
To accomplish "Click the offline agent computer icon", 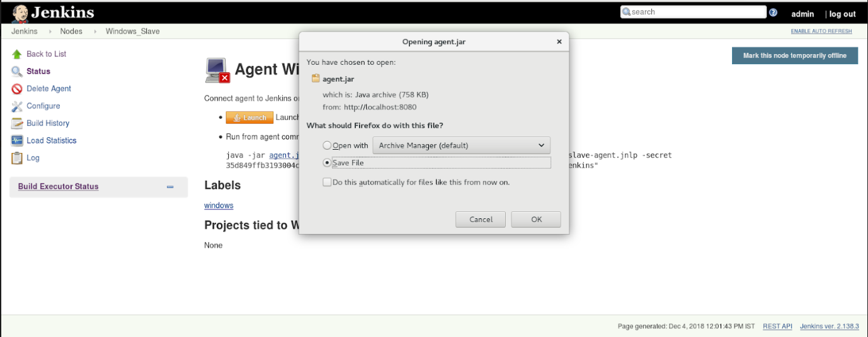I will 217,70.
